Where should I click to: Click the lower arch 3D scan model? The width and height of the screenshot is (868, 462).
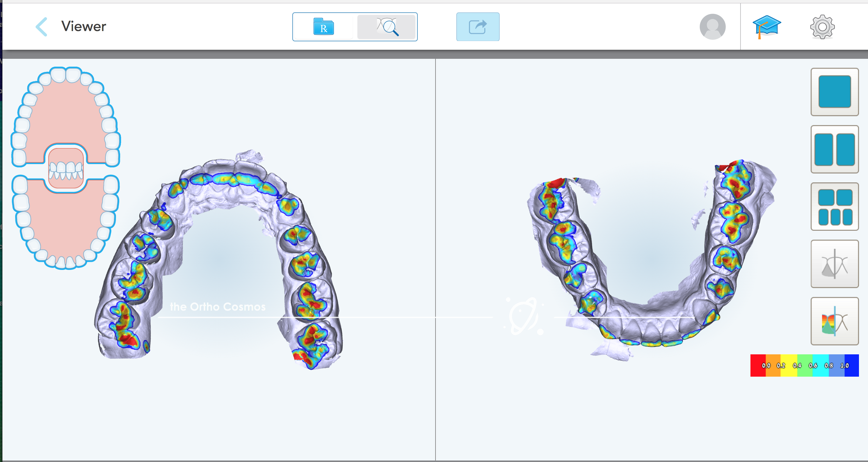[652, 260]
